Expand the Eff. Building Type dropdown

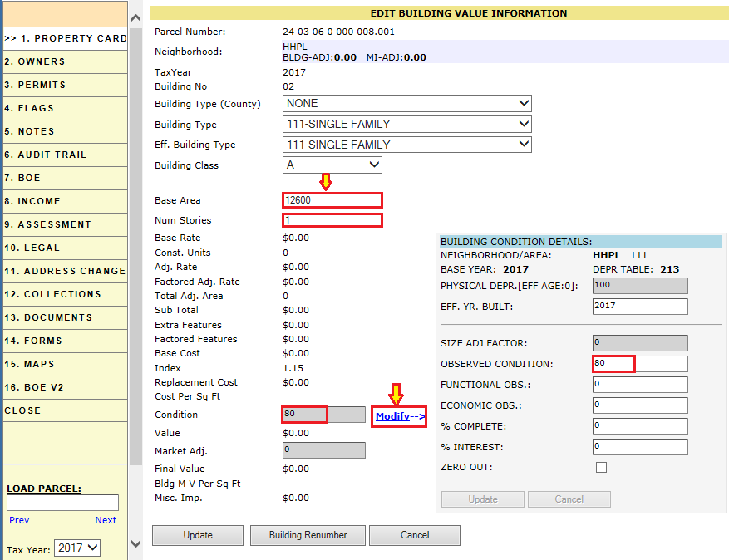coord(406,145)
